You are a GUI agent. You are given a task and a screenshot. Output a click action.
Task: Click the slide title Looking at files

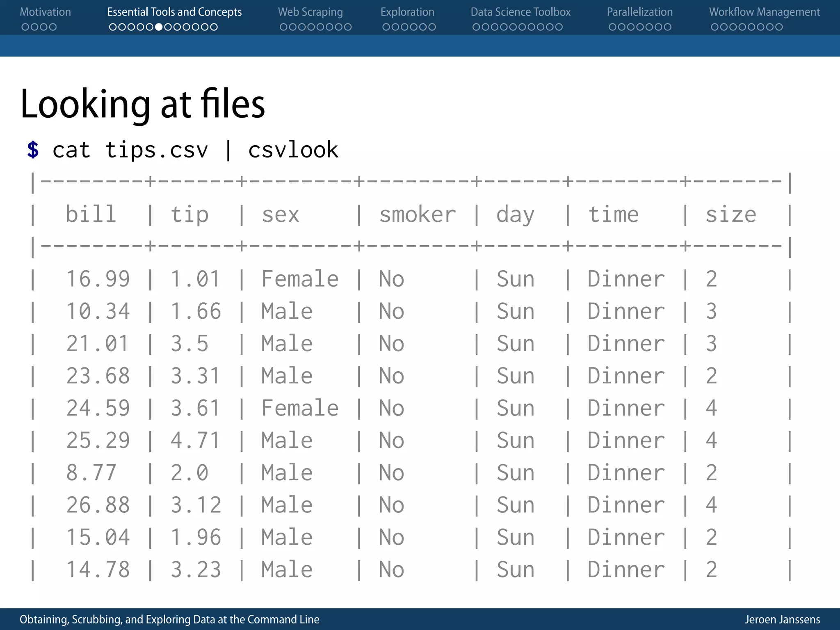[x=143, y=105]
